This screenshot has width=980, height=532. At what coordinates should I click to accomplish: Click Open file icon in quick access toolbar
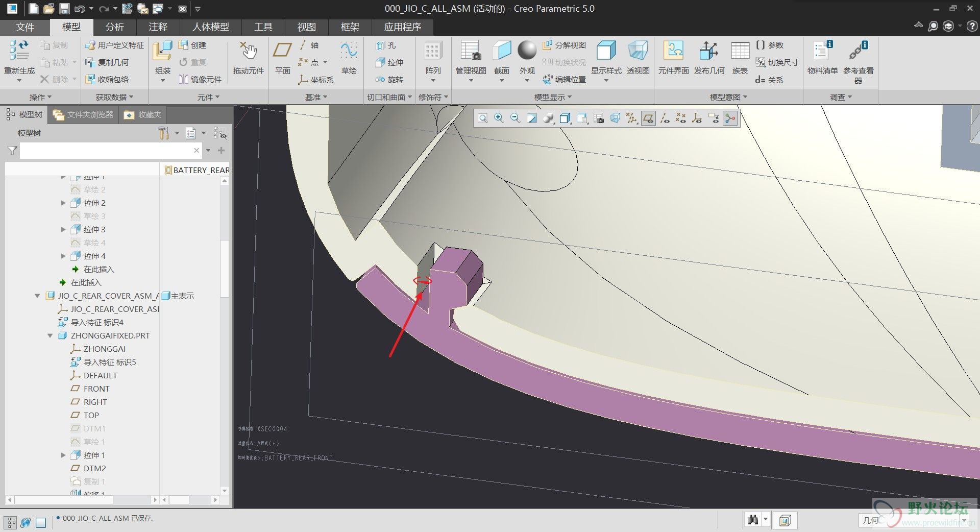48,9
